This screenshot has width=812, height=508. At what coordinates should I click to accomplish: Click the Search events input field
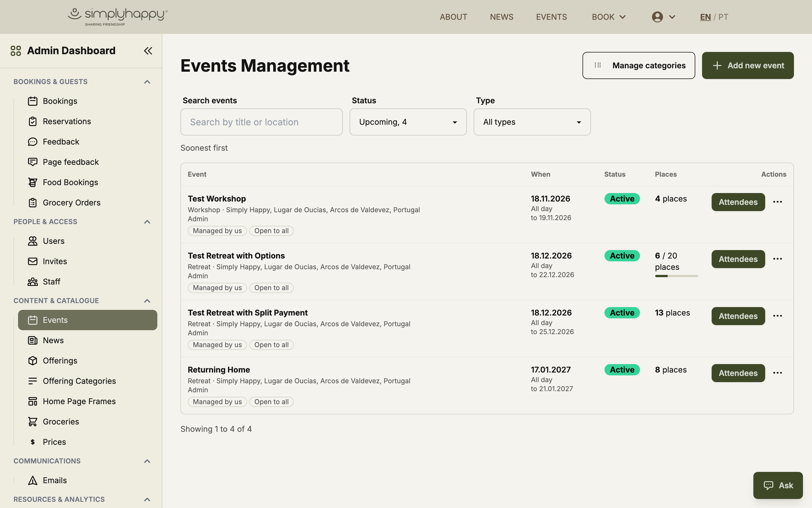point(261,122)
